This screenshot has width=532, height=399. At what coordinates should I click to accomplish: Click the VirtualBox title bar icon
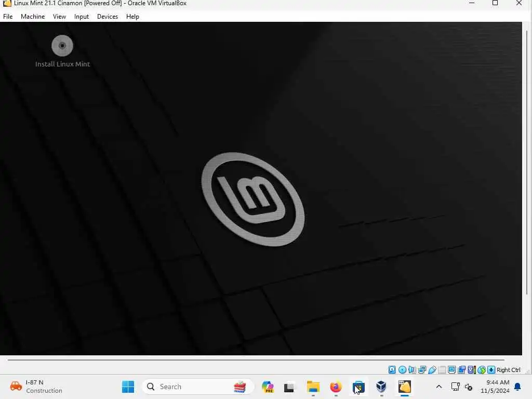(7, 3)
